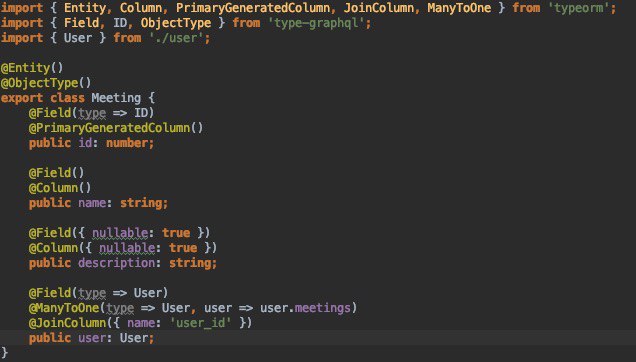Click meetings in user.meetings
The height and width of the screenshot is (362, 636).
tap(322, 308)
